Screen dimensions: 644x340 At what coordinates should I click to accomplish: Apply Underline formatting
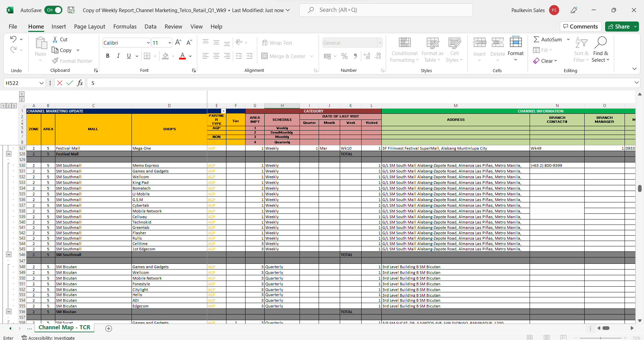click(x=129, y=56)
